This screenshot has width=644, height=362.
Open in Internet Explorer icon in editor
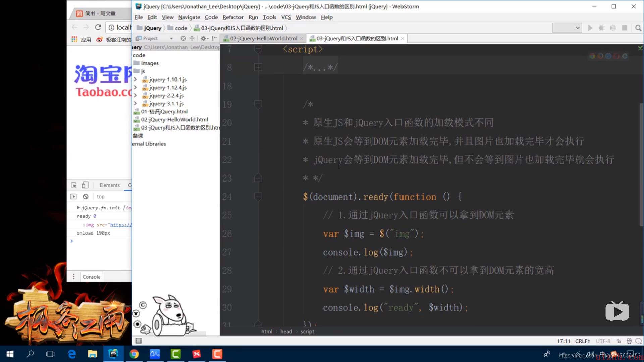pyautogui.click(x=625, y=56)
